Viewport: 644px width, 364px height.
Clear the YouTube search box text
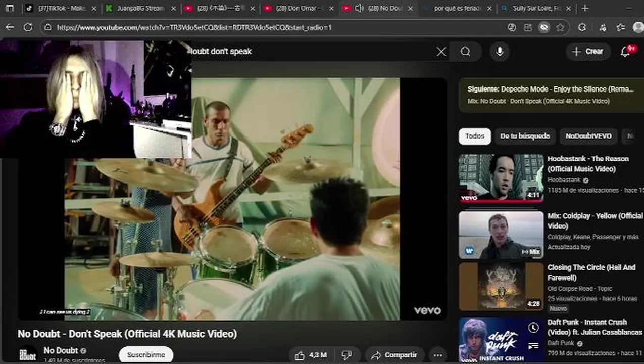coord(441,52)
